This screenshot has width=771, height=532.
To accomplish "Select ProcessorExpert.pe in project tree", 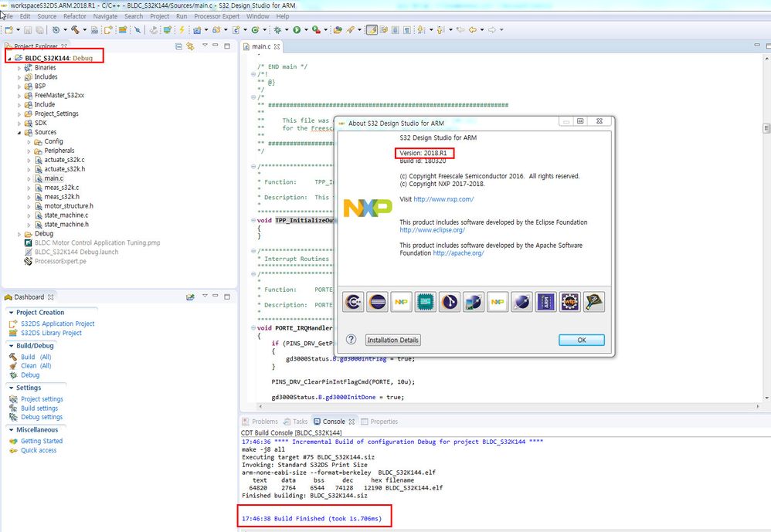I will (x=60, y=261).
